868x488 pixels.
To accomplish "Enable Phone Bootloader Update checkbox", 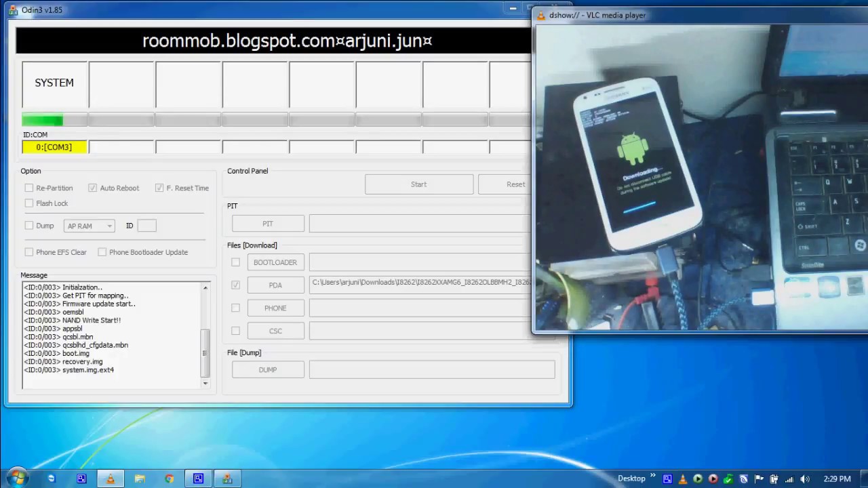I will 102,252.
